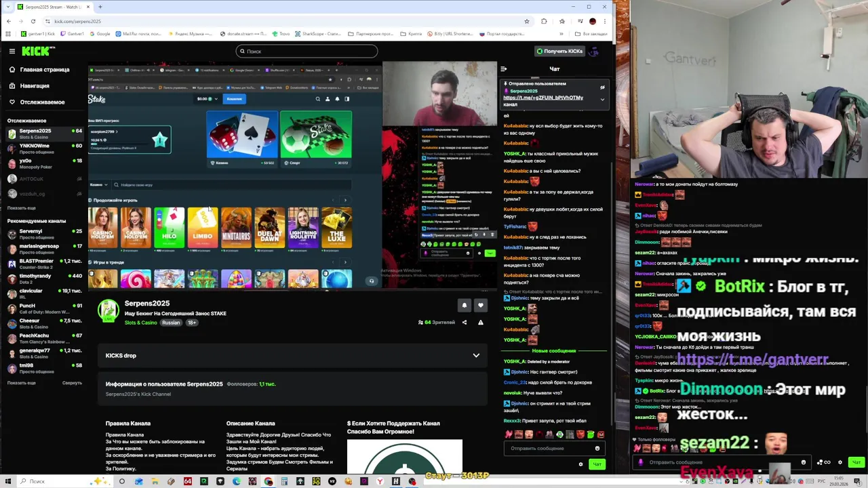The width and height of the screenshot is (868, 488).
Task: Open the Kick hamburger menu
Action: 12,51
